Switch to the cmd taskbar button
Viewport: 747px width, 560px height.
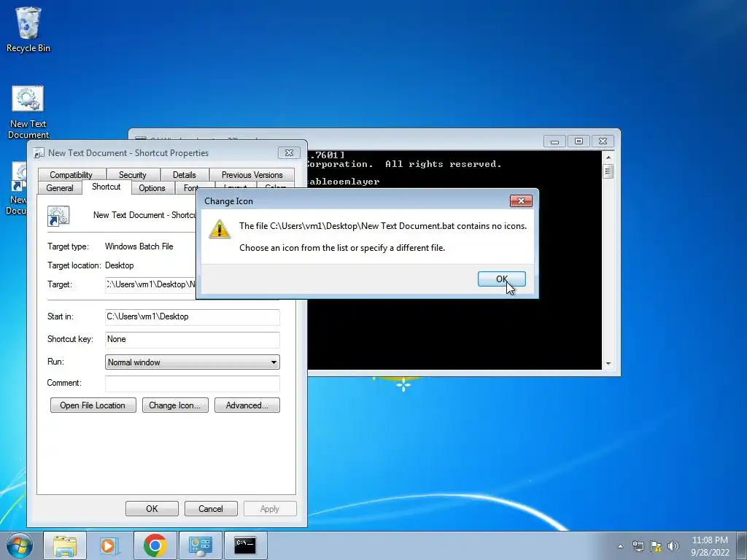click(245, 545)
